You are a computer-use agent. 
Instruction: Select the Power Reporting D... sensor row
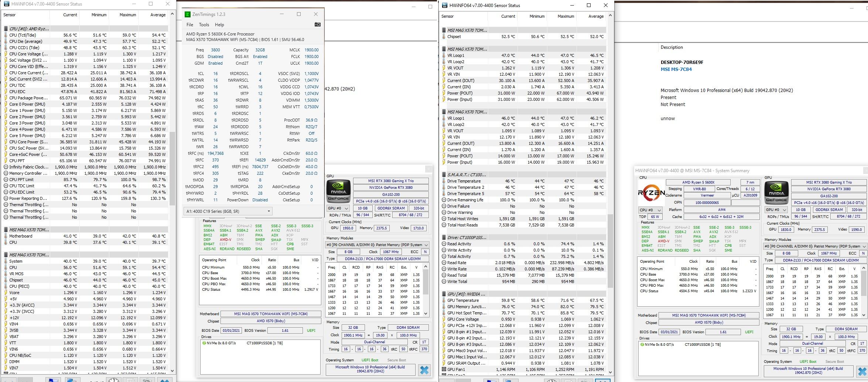(85, 198)
